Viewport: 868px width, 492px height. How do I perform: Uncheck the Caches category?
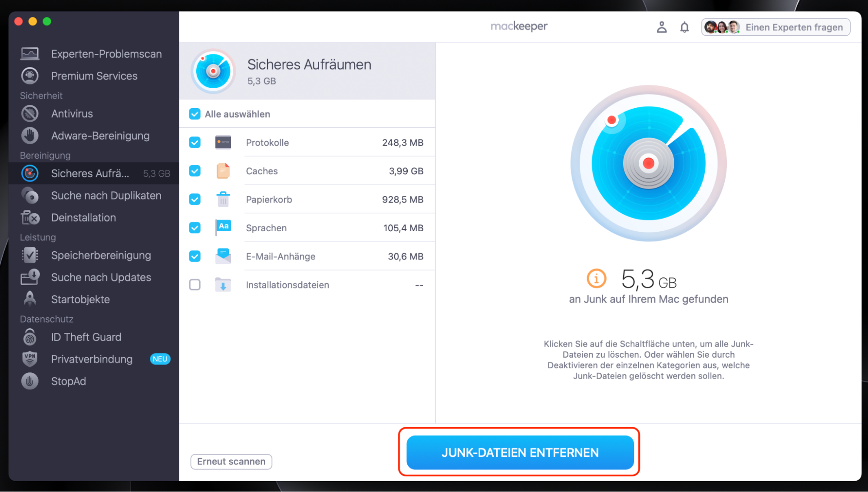point(195,171)
